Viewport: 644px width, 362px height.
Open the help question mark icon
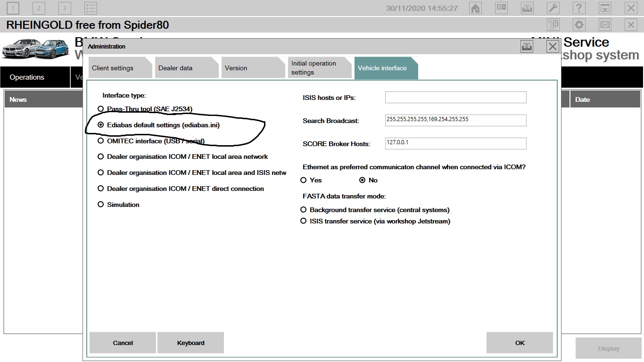579,8
